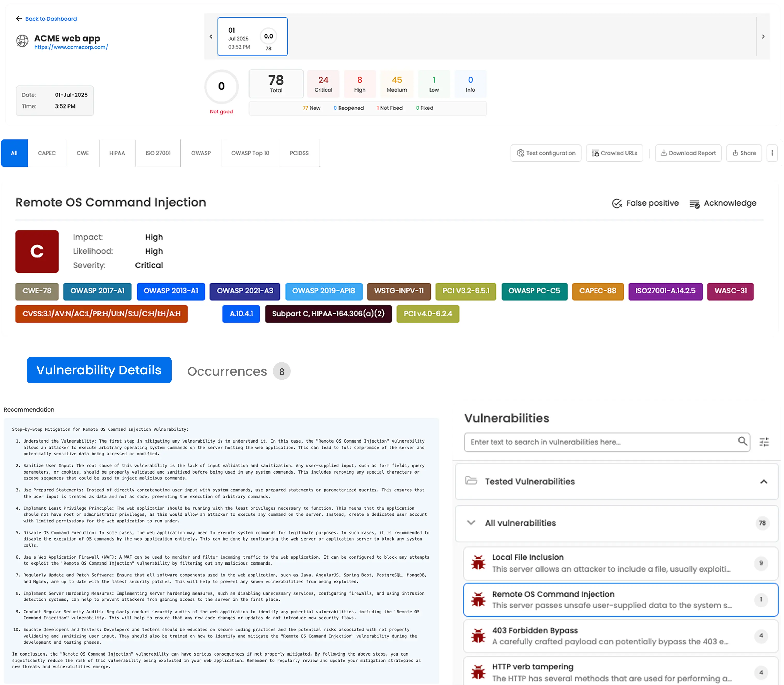Image resolution: width=784 pixels, height=685 pixels.
Task: Open the OWASP Top 10 tab
Action: (x=250, y=153)
